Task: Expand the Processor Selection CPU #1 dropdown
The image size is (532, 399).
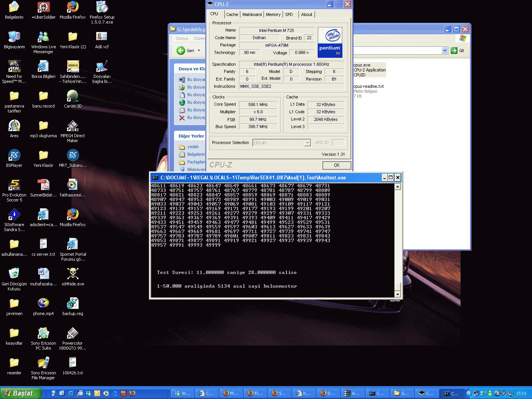Action: click(x=308, y=143)
